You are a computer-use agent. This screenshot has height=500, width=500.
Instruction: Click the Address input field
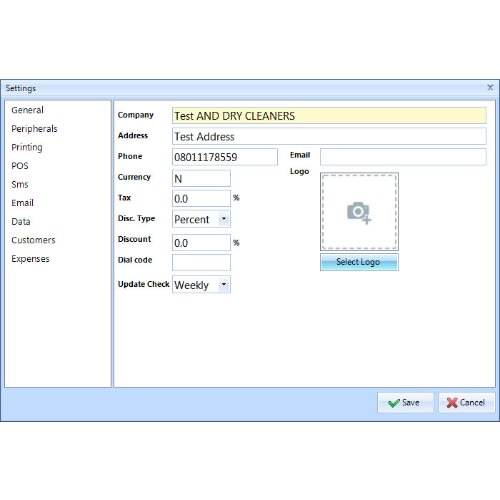click(x=329, y=136)
